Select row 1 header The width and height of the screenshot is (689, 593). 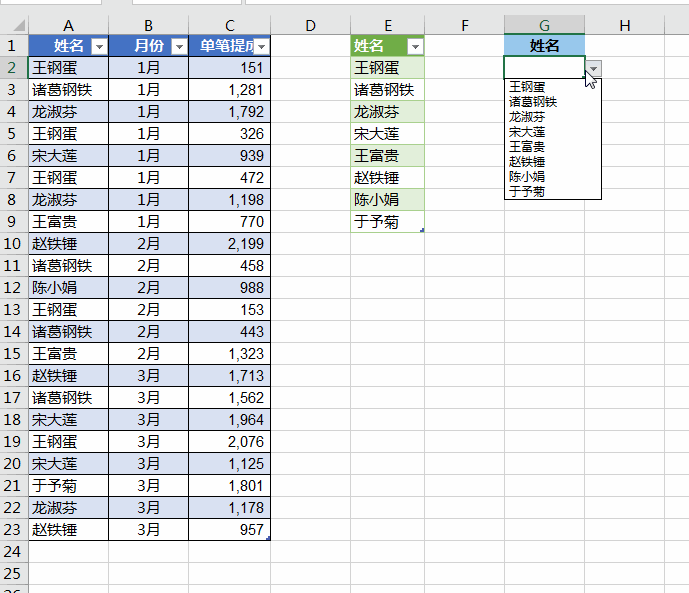click(12, 46)
